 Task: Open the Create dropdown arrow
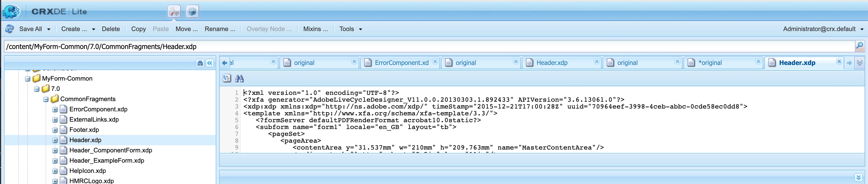(93, 29)
